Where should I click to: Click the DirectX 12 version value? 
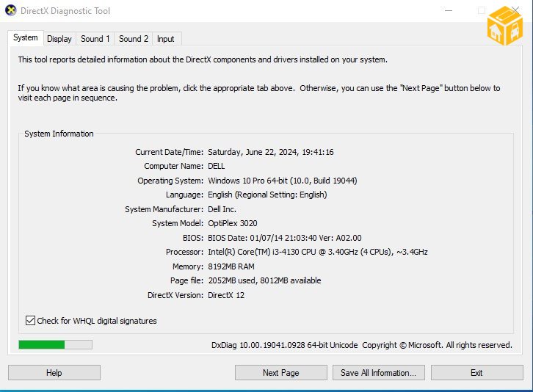click(226, 295)
